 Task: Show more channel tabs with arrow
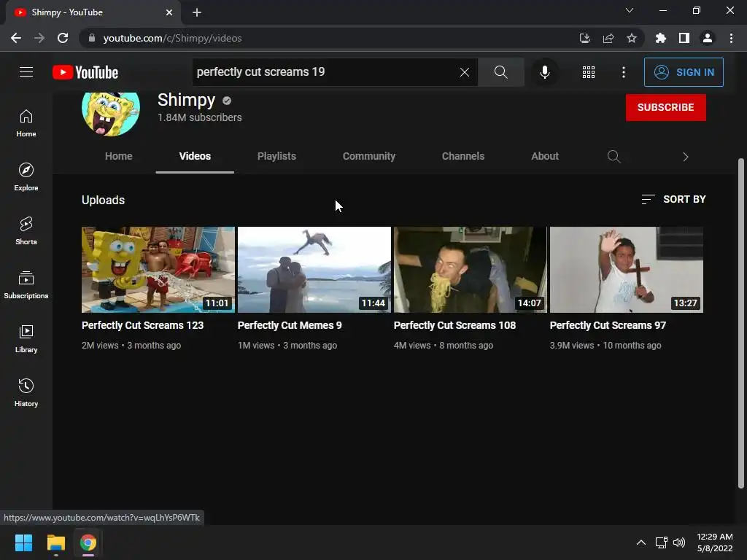[685, 157]
